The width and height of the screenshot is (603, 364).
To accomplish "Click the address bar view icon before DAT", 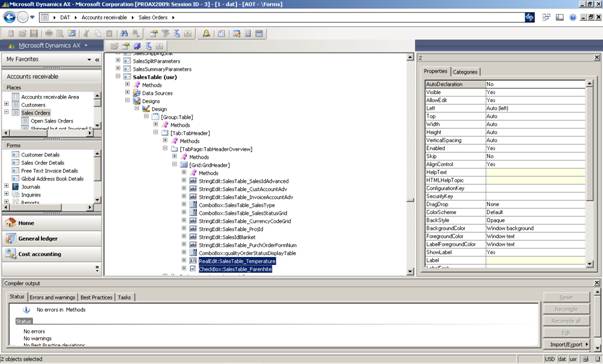I will pyautogui.click(x=45, y=17).
